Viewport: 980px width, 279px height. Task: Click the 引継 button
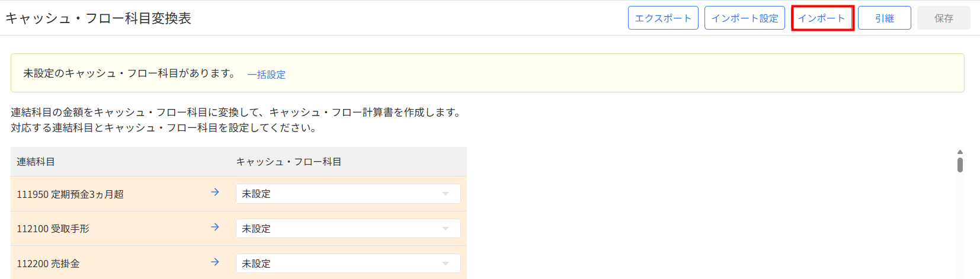884,18
